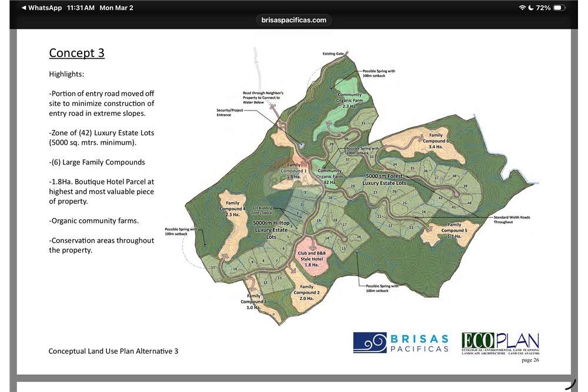
Task: Tap Standard Width Roads Throughout label
Action: pyautogui.click(x=512, y=220)
